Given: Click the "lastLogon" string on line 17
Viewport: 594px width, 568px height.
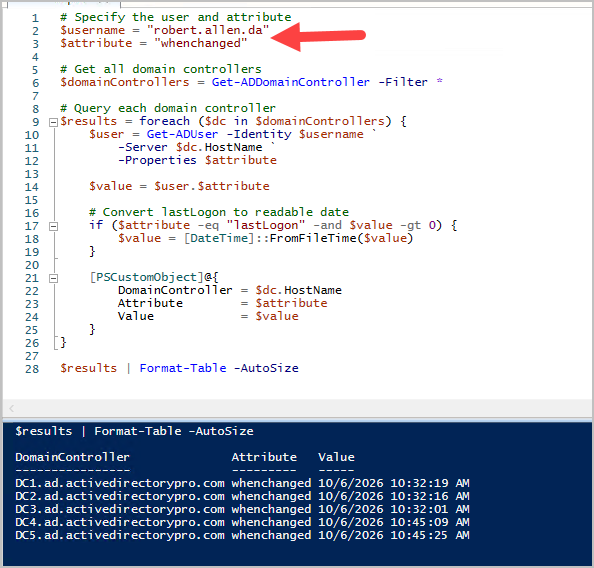Looking at the screenshot, I should [266, 225].
